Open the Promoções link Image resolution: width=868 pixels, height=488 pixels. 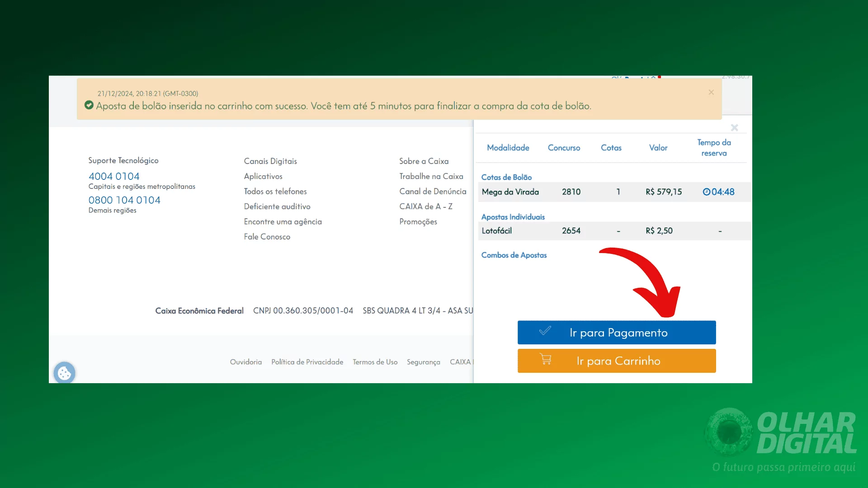click(x=418, y=222)
